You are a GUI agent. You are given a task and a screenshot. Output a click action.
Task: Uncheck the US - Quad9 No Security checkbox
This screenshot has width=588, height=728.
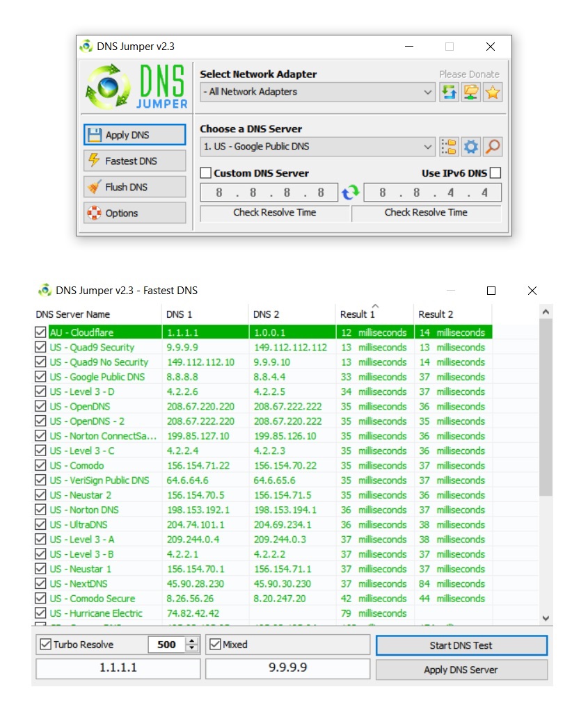(40, 362)
